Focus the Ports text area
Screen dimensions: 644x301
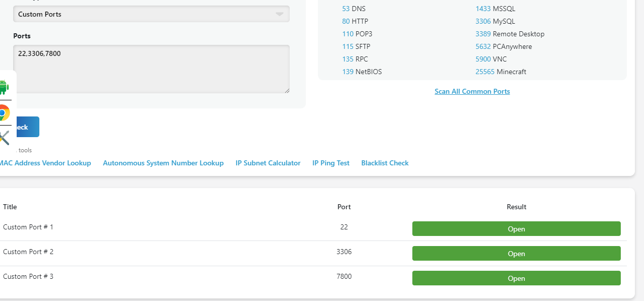click(151, 69)
